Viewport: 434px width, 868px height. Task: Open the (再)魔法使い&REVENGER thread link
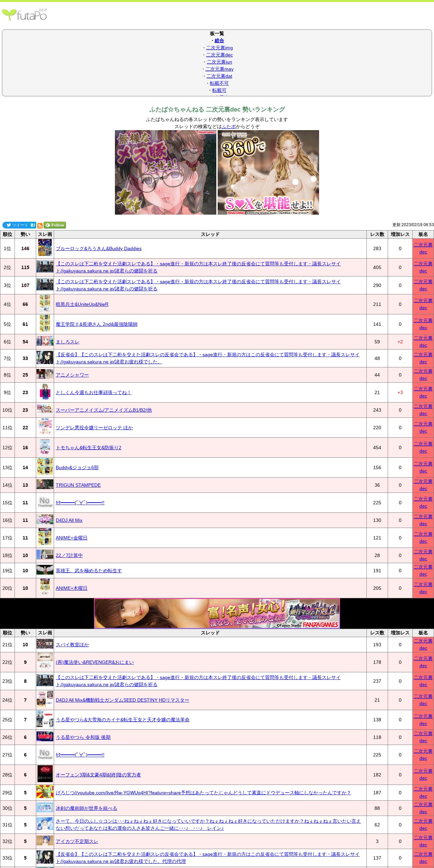click(95, 662)
